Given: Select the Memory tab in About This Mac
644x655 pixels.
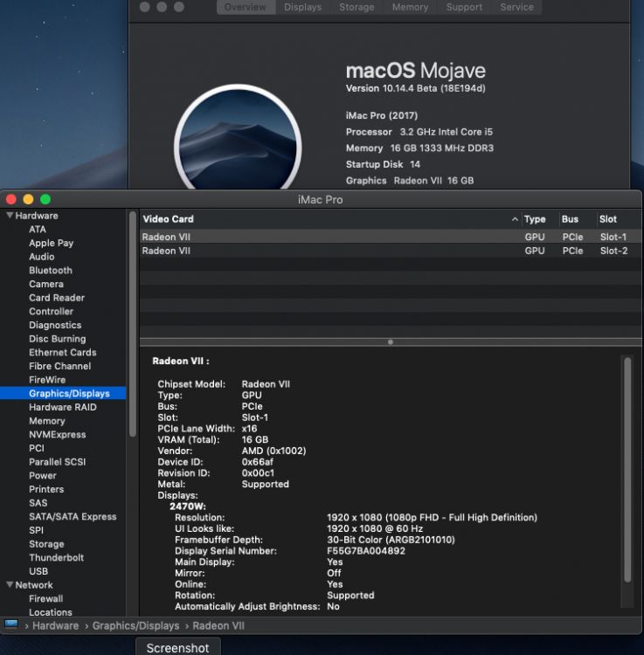Looking at the screenshot, I should click(410, 7).
